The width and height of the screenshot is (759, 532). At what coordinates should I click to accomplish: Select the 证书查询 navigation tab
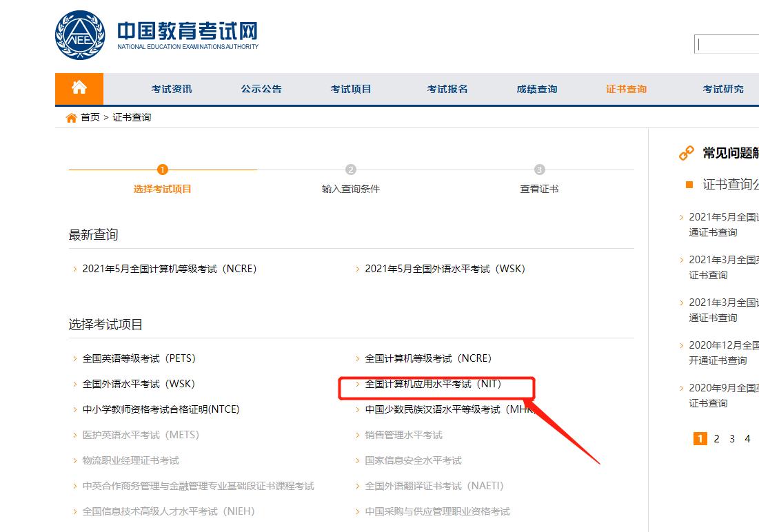tap(625, 88)
